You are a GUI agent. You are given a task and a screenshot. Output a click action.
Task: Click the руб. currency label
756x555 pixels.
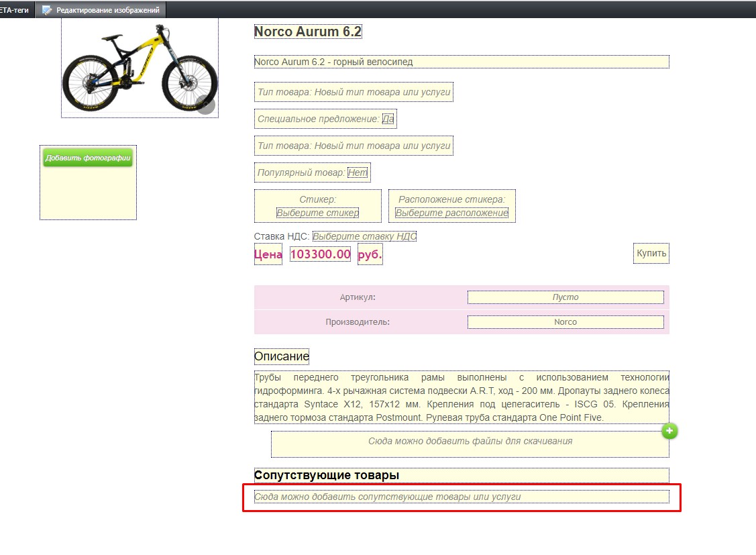click(370, 254)
